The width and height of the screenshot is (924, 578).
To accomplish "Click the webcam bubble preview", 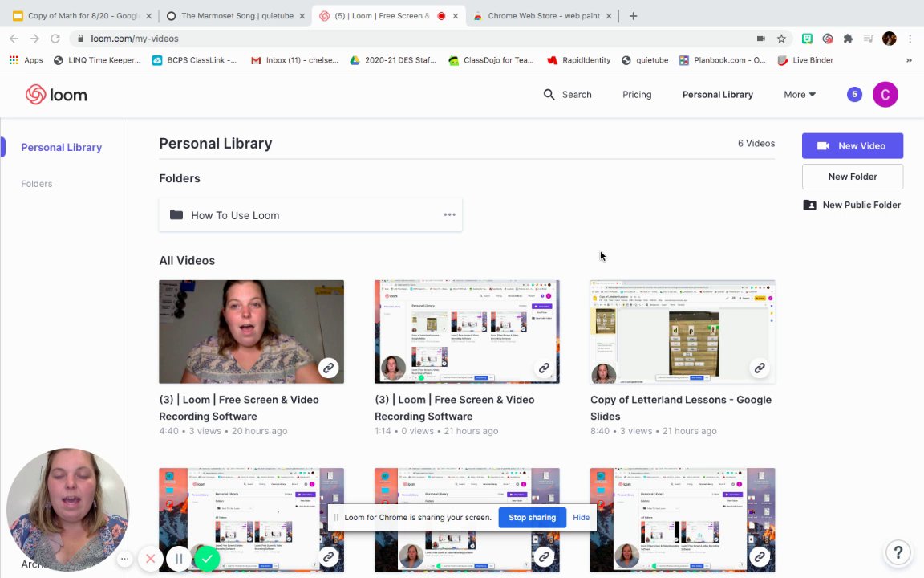I will coord(67,509).
